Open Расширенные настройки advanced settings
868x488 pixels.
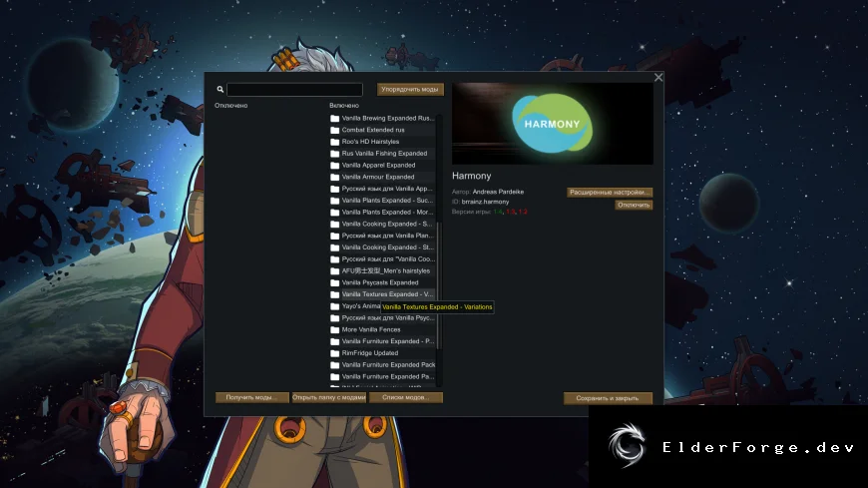click(610, 193)
